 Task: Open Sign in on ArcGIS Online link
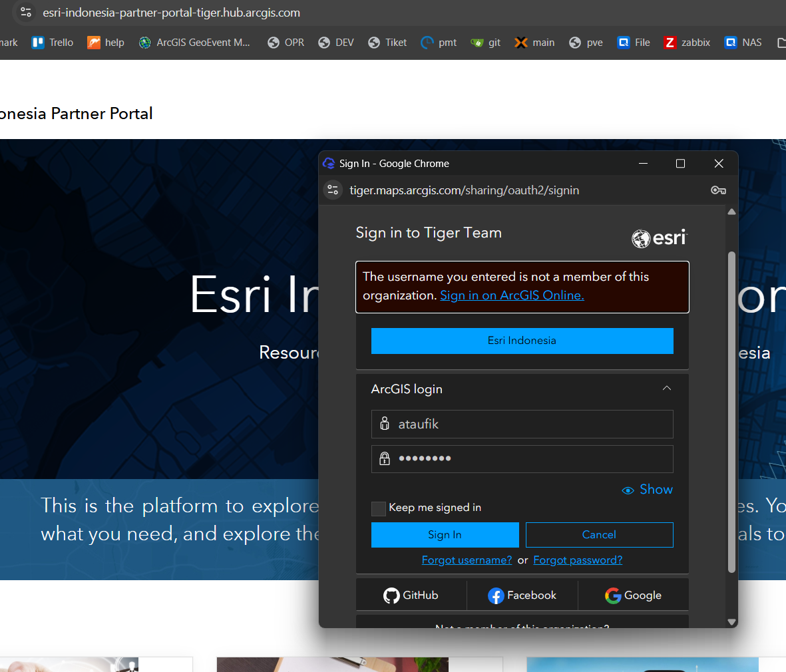tap(512, 295)
